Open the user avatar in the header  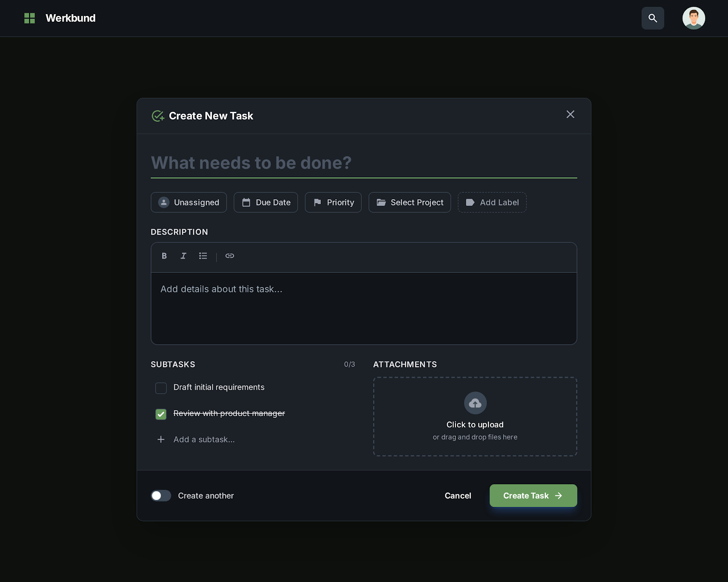tap(693, 18)
